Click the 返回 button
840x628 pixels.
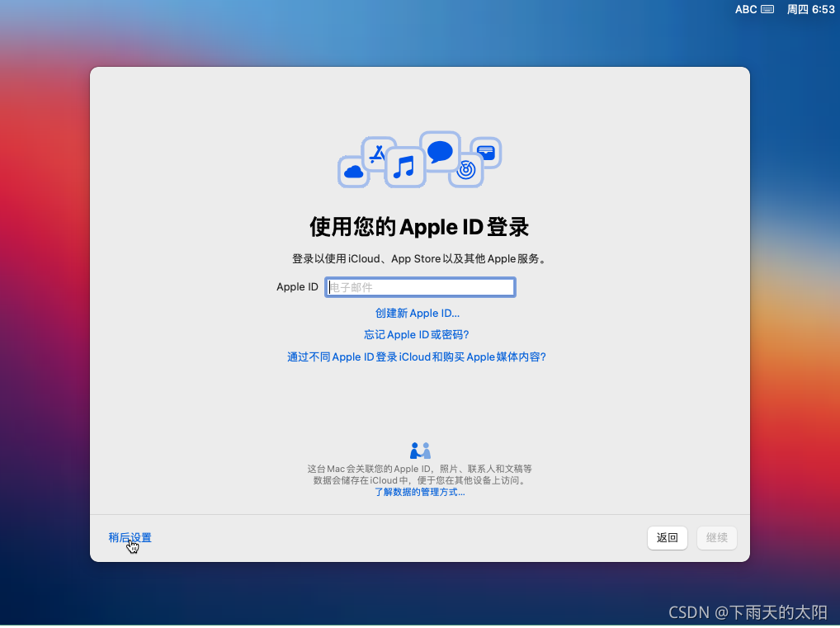668,537
